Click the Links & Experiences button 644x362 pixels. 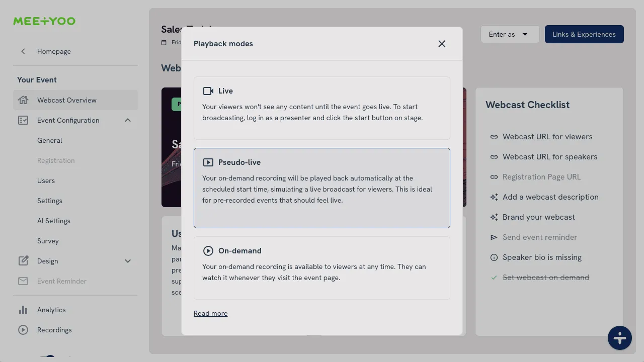pyautogui.click(x=584, y=34)
